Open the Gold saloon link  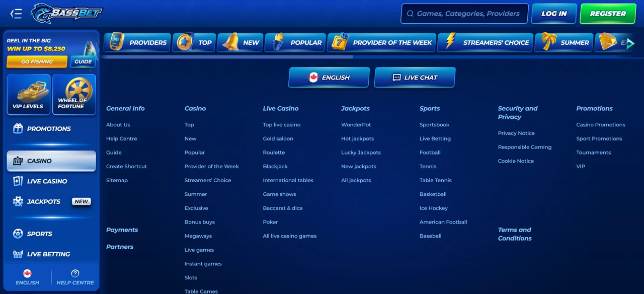pyautogui.click(x=278, y=138)
